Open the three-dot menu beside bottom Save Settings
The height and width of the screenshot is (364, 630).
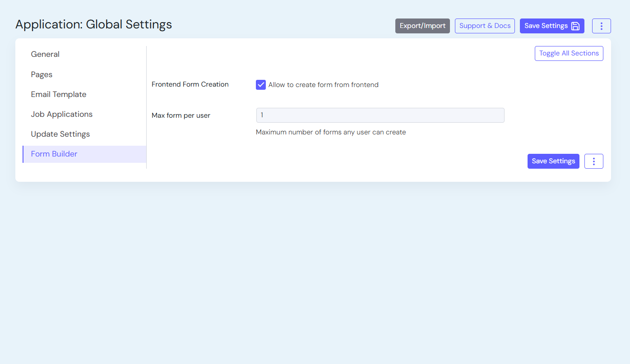(593, 161)
